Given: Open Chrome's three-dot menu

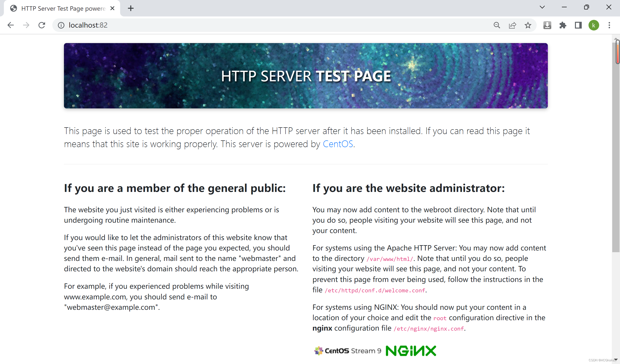Looking at the screenshot, I should click(x=609, y=25).
